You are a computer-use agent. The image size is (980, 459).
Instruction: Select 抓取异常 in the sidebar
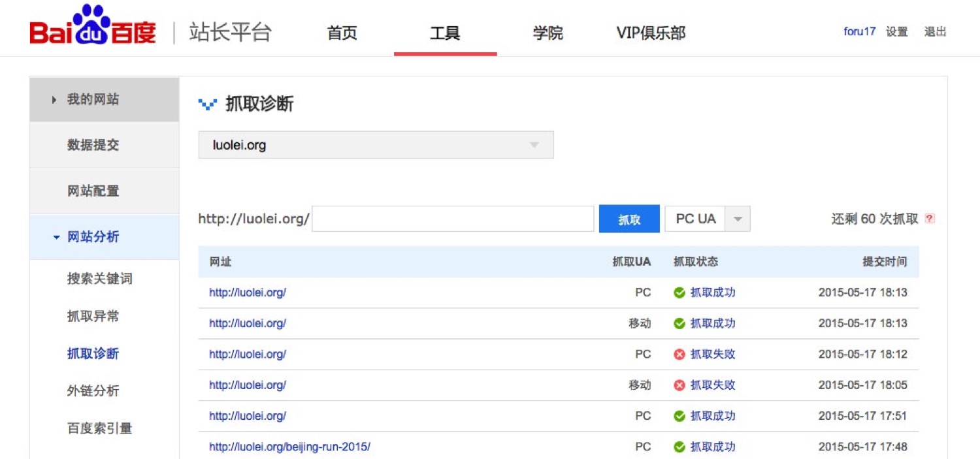tap(93, 317)
